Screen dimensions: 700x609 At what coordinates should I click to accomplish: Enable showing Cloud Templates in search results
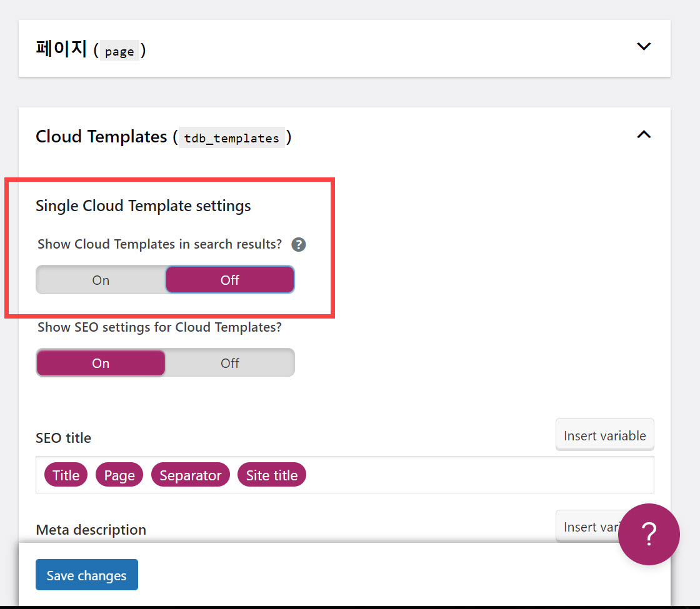click(100, 279)
